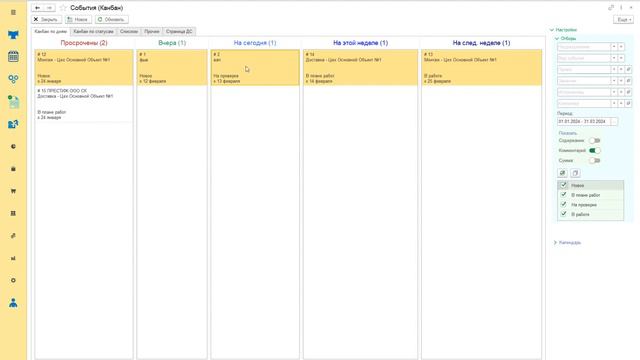This screenshot has height=360, width=640.
Task: Switch to the Прочее tab
Action: [152, 31]
